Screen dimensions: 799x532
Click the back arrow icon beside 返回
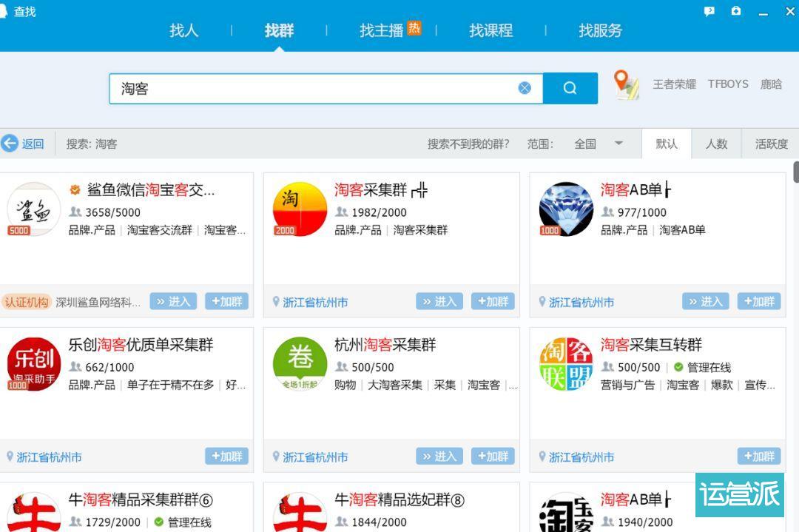tap(9, 144)
